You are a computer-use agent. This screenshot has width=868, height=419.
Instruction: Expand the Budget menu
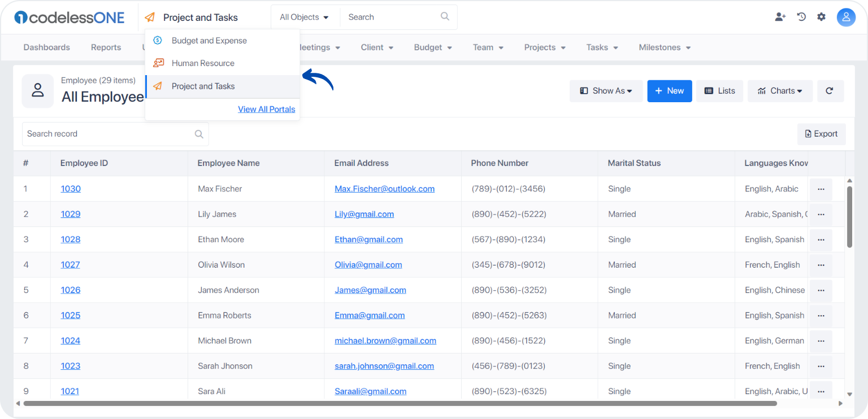(x=433, y=47)
